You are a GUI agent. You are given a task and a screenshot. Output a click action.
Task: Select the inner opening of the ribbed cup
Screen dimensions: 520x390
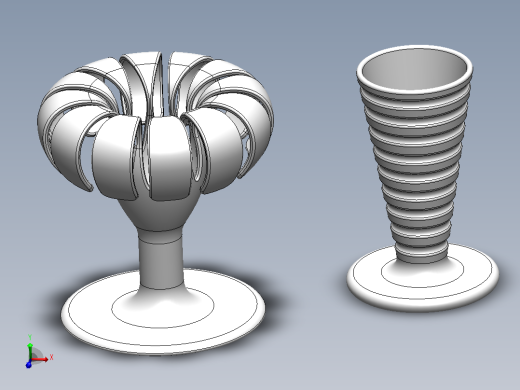pyautogui.click(x=415, y=70)
